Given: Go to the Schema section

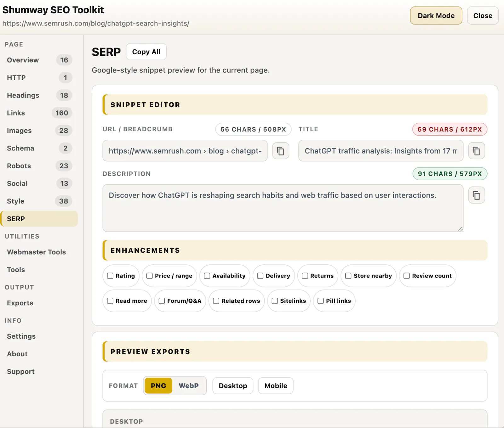Looking at the screenshot, I should [39, 148].
